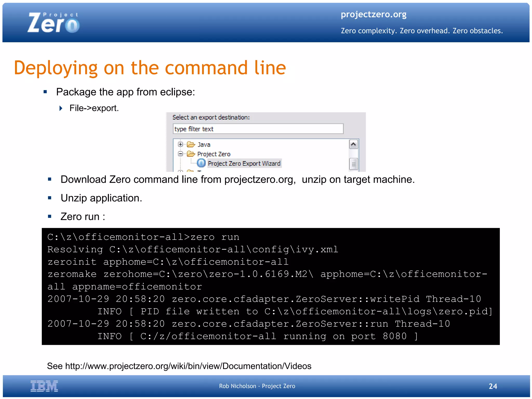Click the scrollbar up arrow button
Viewport: 532px width, 399px height.
353,144
